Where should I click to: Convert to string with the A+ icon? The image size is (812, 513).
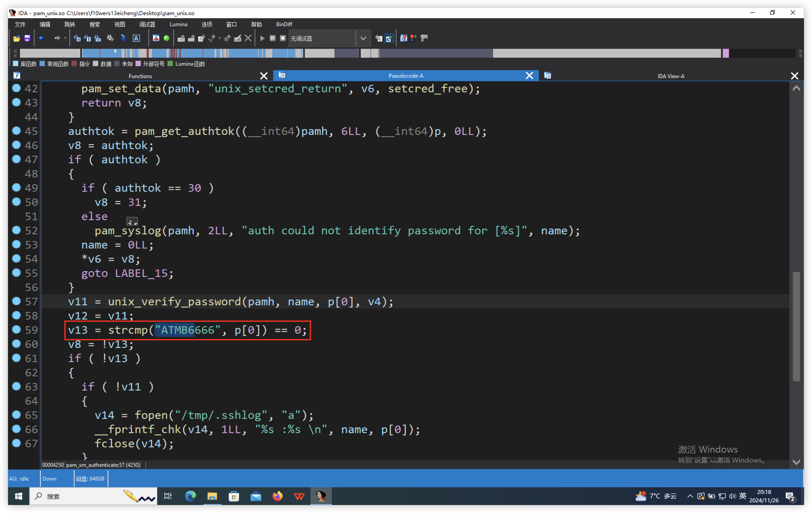tap(202, 38)
